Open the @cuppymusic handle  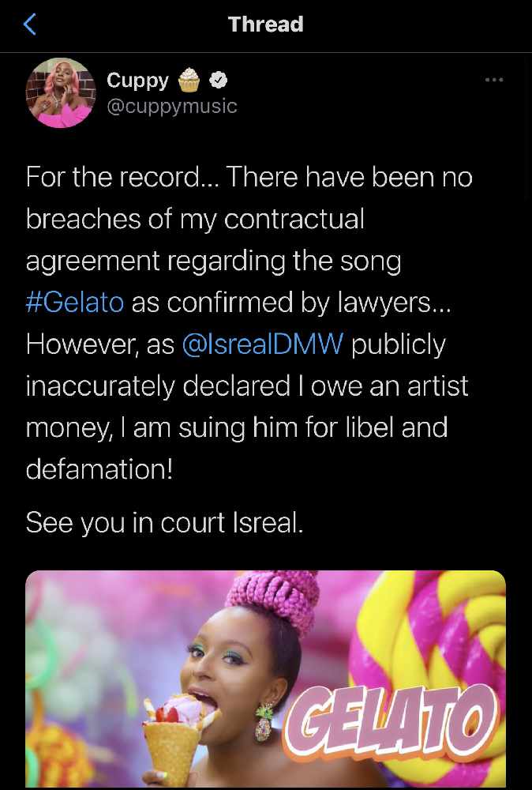pyautogui.click(x=171, y=106)
